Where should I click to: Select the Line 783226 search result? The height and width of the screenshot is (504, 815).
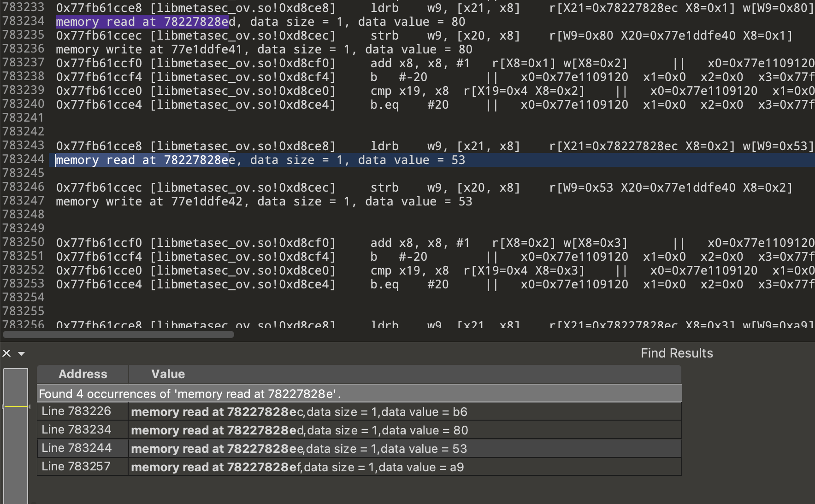pos(77,411)
